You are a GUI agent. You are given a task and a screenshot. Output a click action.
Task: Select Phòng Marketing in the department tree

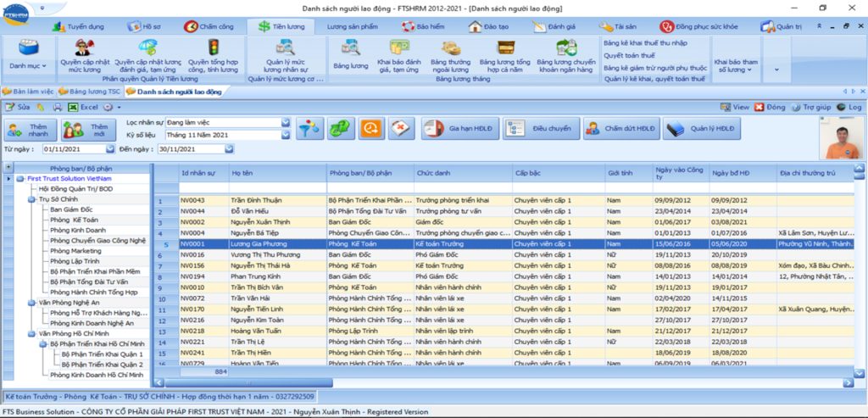point(75,251)
